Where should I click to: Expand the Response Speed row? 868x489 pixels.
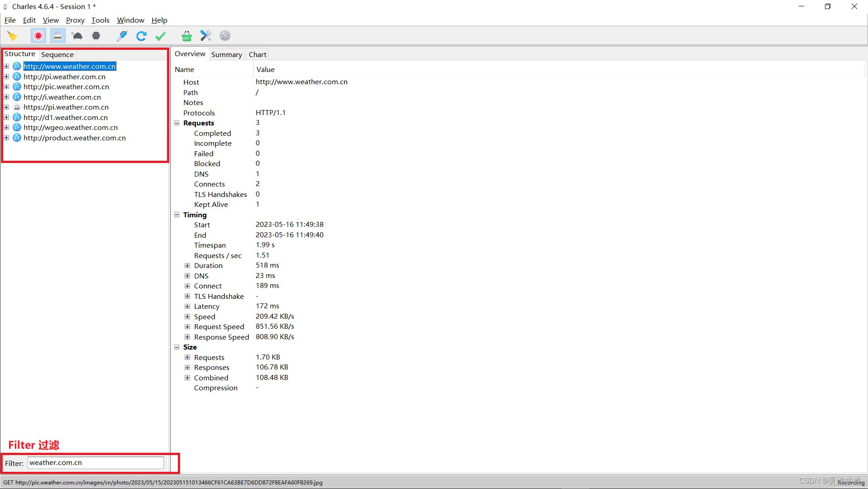pos(187,337)
